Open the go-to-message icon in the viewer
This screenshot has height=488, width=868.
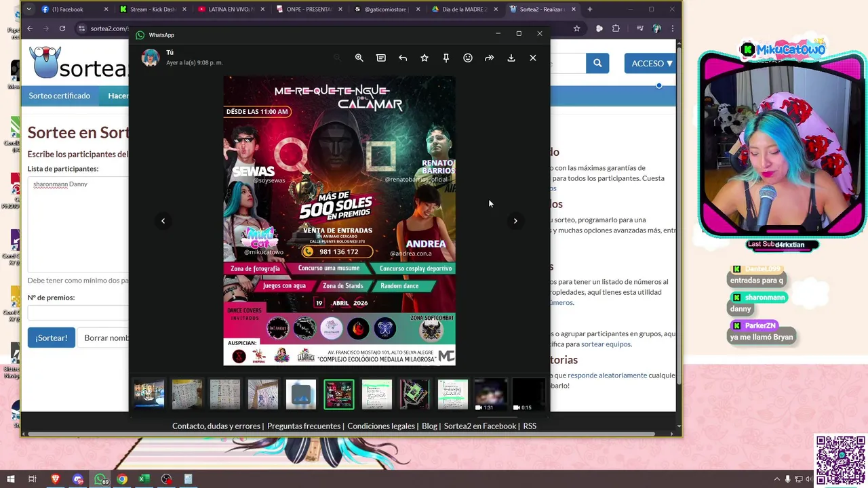click(381, 58)
